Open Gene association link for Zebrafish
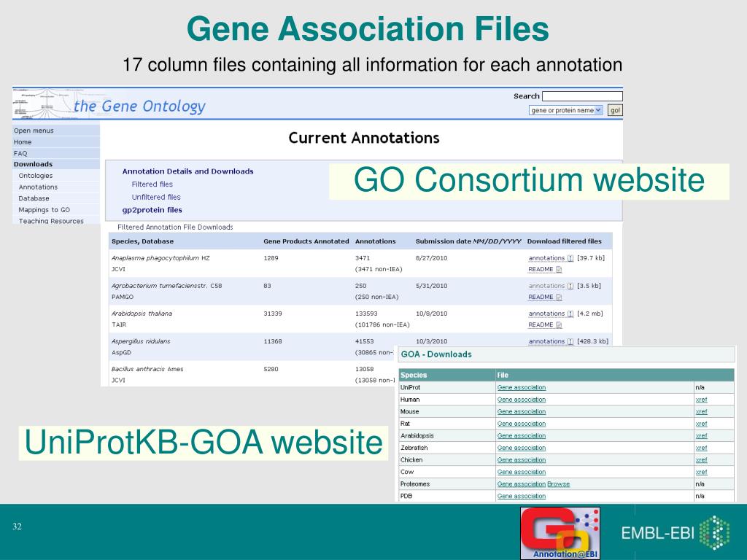Screen dimensions: 747x560 [521, 448]
